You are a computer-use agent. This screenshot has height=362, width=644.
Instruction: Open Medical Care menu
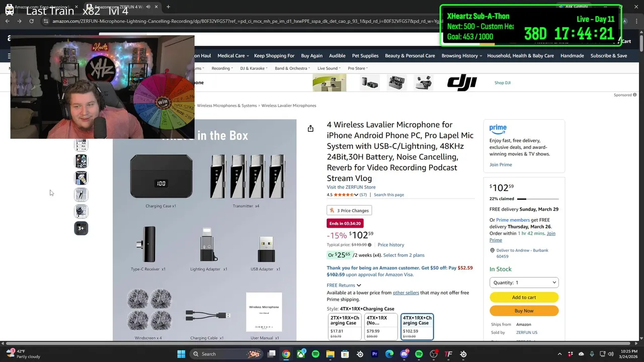tap(233, 56)
